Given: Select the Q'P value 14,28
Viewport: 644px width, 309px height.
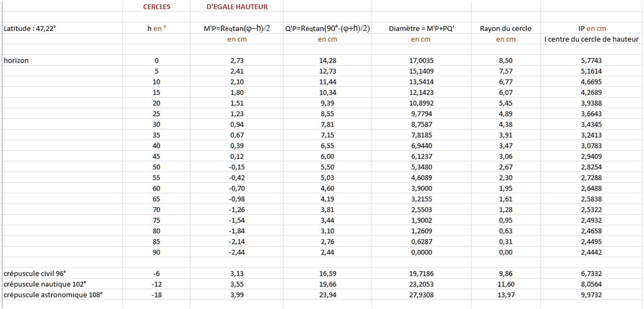Looking at the screenshot, I should click(328, 60).
